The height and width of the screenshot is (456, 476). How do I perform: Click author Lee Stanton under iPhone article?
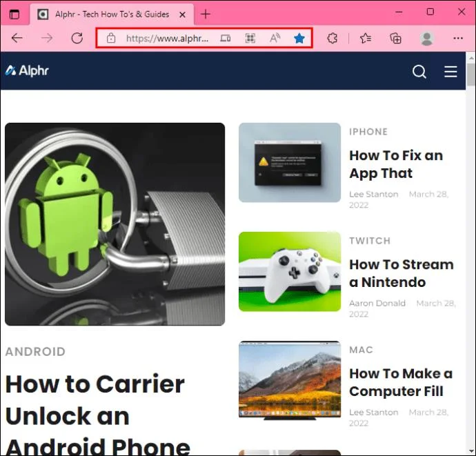[x=374, y=194]
